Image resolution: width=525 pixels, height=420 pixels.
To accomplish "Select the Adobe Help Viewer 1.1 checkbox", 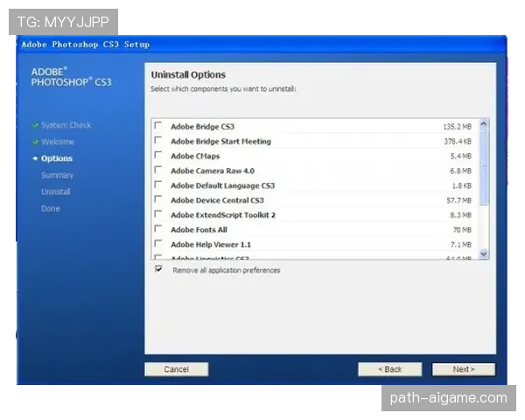I will click(x=158, y=243).
